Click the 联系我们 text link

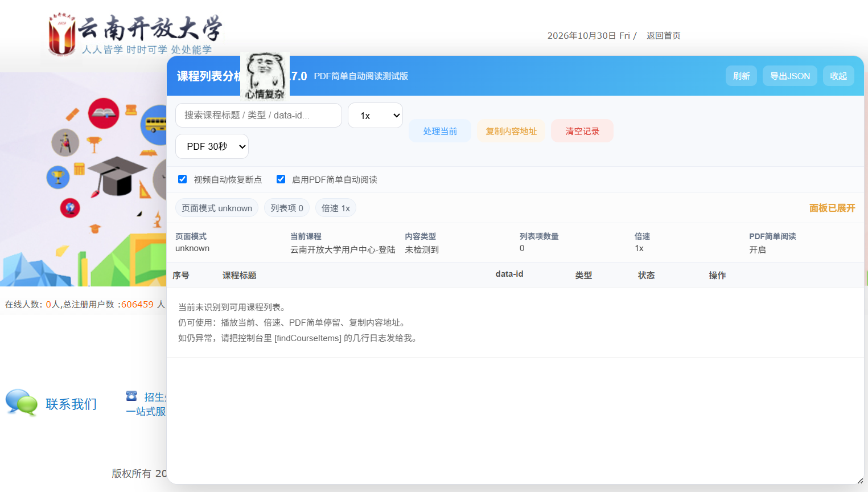(71, 404)
